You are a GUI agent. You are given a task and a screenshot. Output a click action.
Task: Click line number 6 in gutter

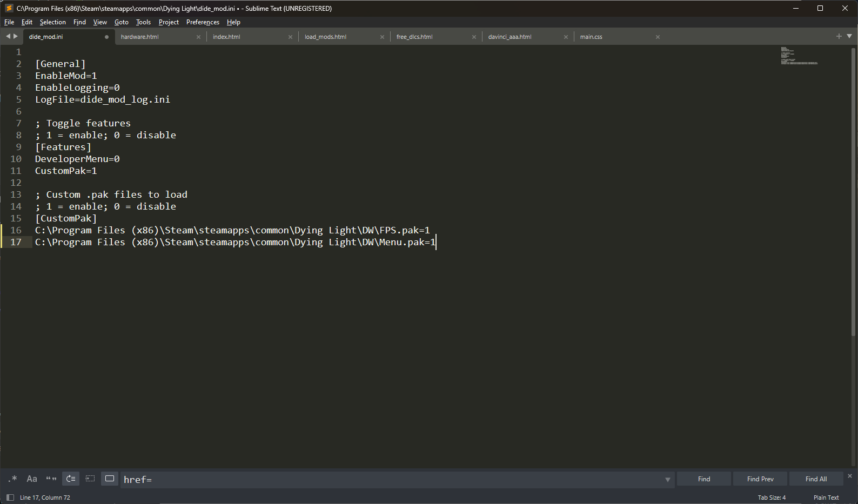click(x=18, y=111)
